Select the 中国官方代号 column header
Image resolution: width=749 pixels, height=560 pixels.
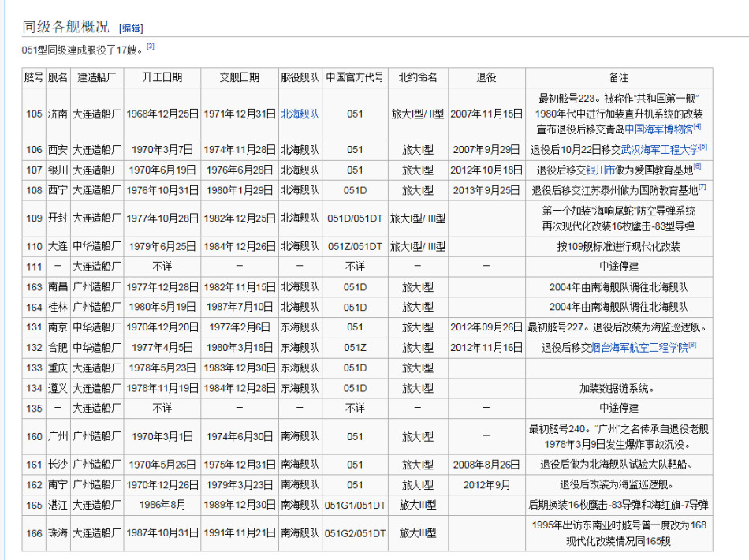point(355,77)
